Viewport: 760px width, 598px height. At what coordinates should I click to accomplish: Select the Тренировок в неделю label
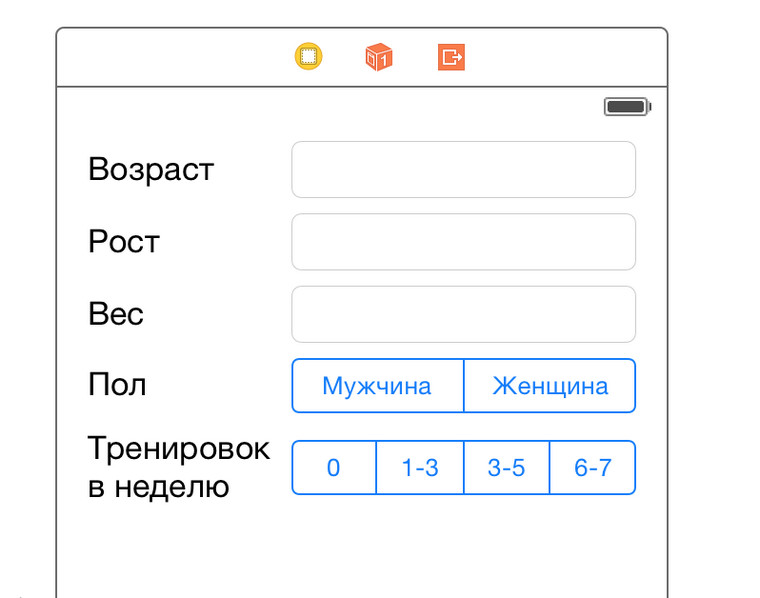pos(178,468)
